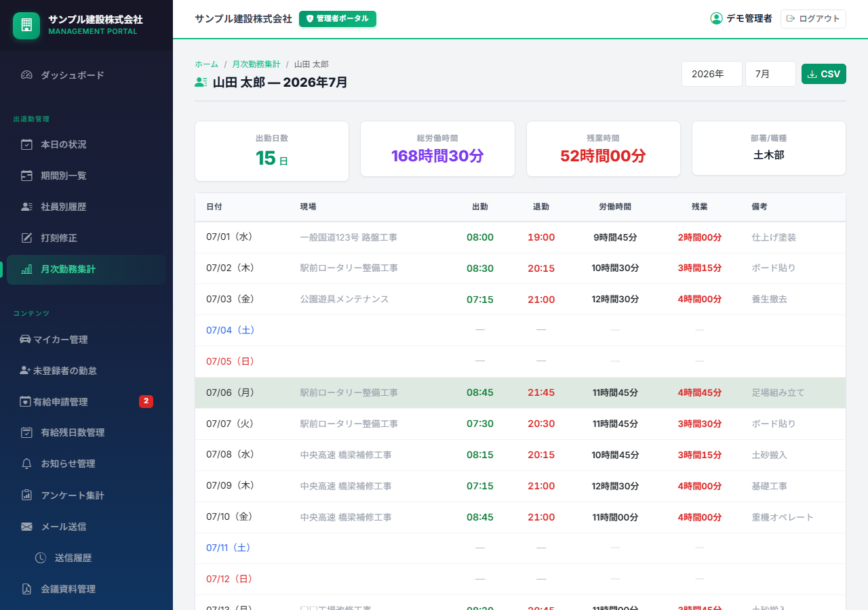The image size is (868, 610).
Task: Open the 2026年 year dropdown
Action: (711, 74)
